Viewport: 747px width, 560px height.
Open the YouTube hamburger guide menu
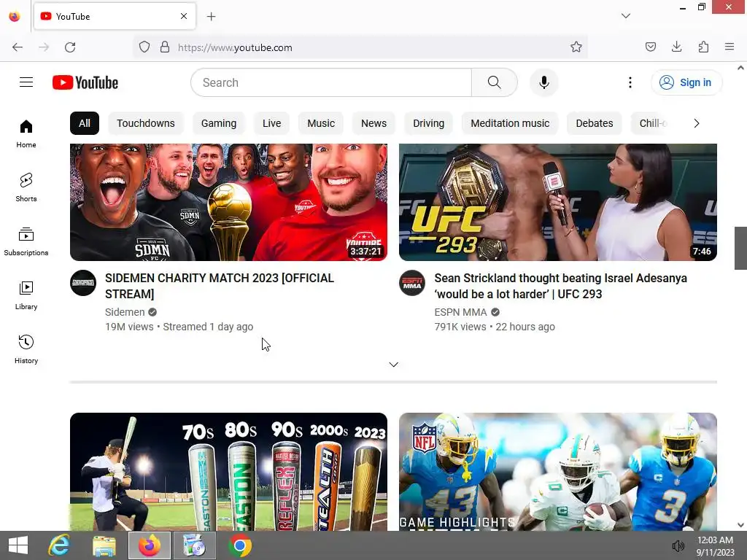click(26, 82)
